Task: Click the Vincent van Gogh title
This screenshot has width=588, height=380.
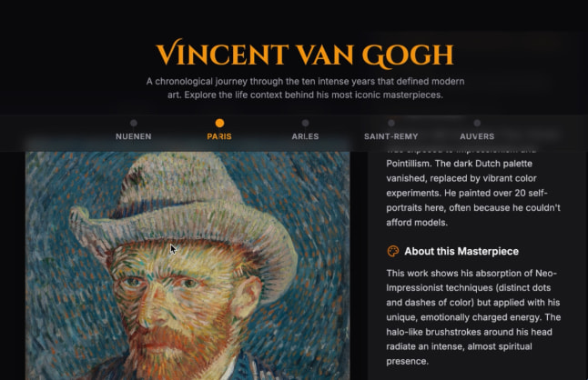Action: click(x=305, y=54)
